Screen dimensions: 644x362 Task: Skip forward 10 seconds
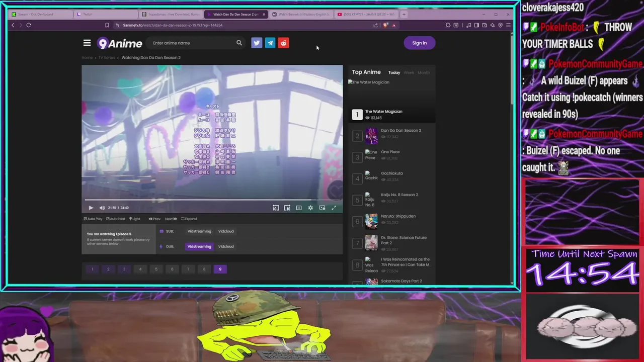(x=287, y=208)
